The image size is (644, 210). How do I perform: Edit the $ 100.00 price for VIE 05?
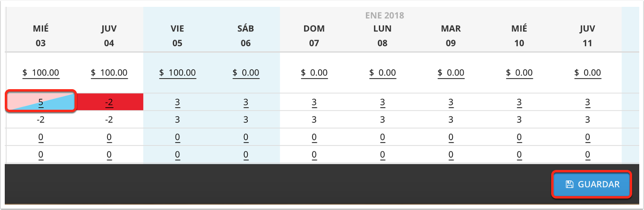[177, 73]
